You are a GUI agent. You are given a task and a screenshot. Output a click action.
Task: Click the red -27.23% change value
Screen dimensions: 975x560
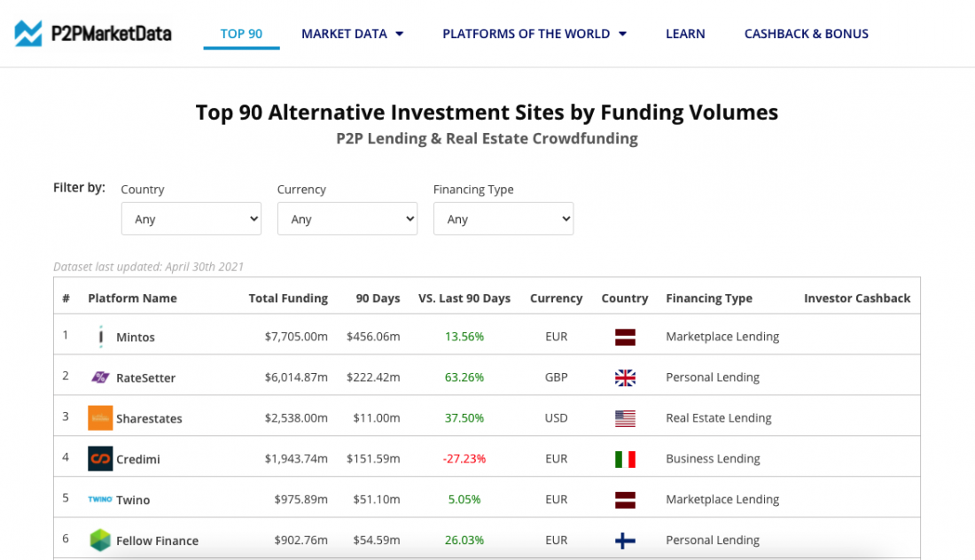coord(464,459)
